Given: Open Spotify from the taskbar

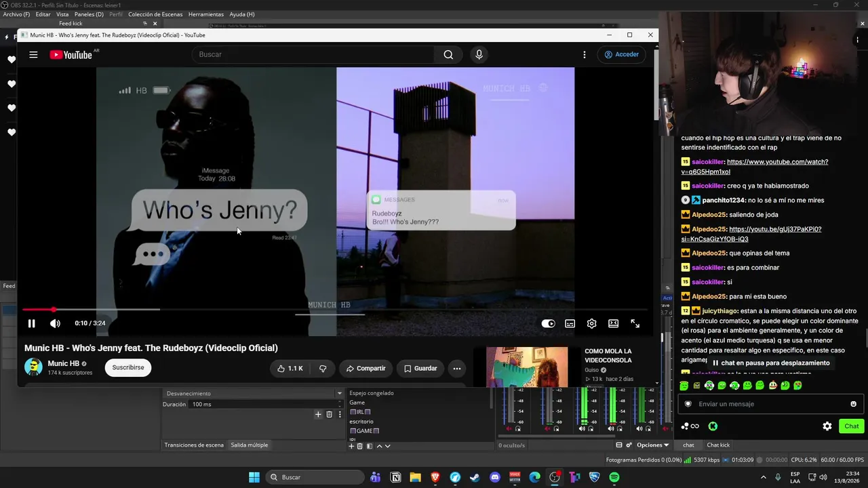Looking at the screenshot, I should 614,477.
